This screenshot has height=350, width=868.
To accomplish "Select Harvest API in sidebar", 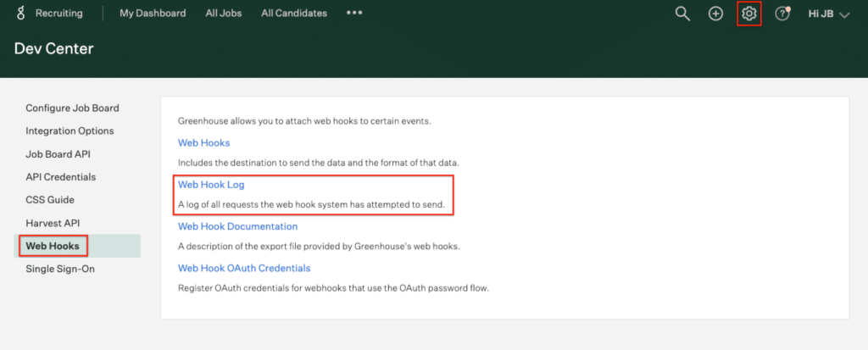I will (x=53, y=223).
